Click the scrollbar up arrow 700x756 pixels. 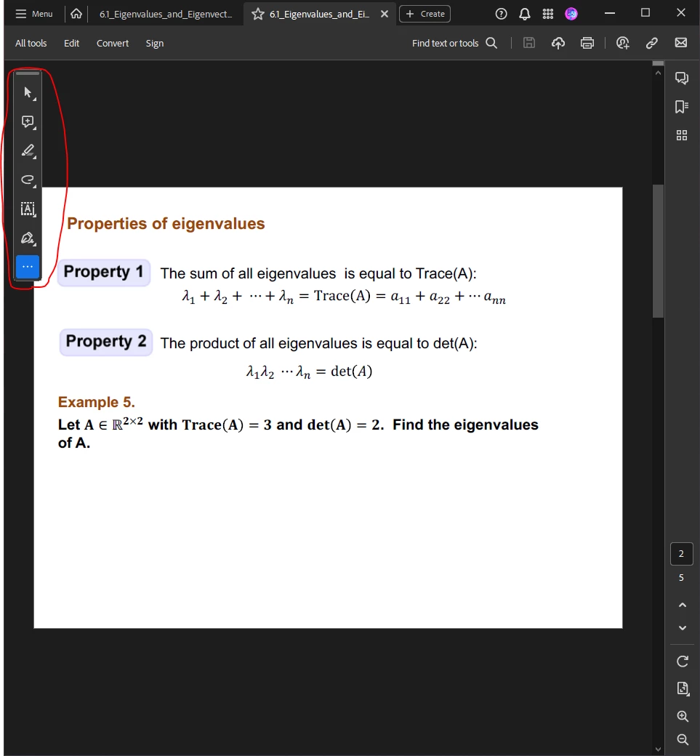point(658,73)
